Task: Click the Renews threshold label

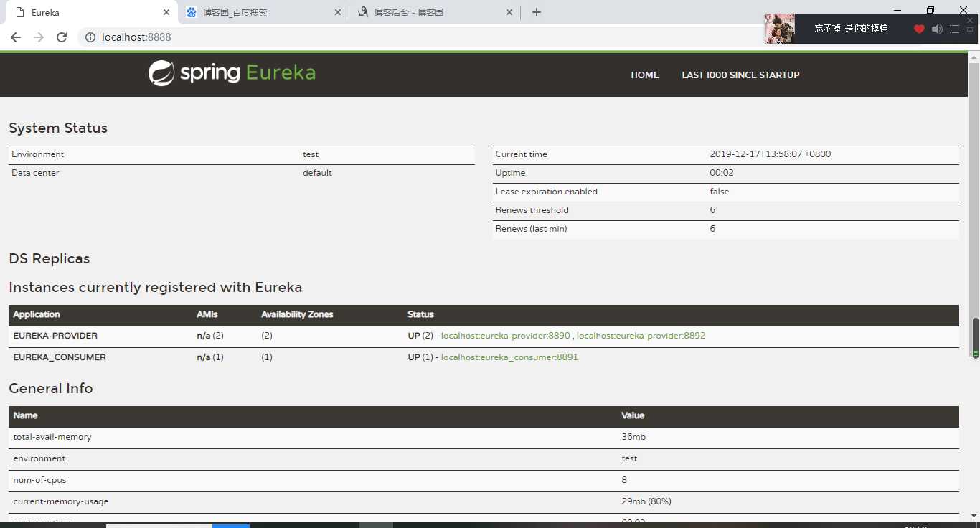Action: click(x=532, y=210)
